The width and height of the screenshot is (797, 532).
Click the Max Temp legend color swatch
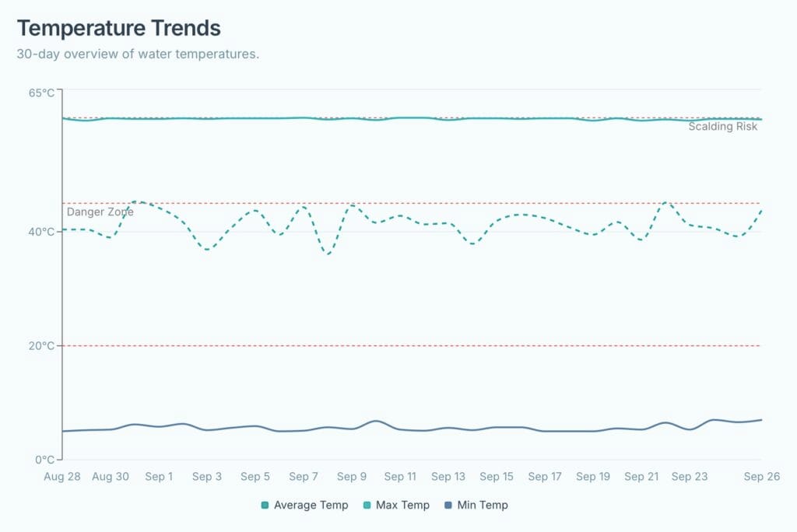pyautogui.click(x=367, y=506)
